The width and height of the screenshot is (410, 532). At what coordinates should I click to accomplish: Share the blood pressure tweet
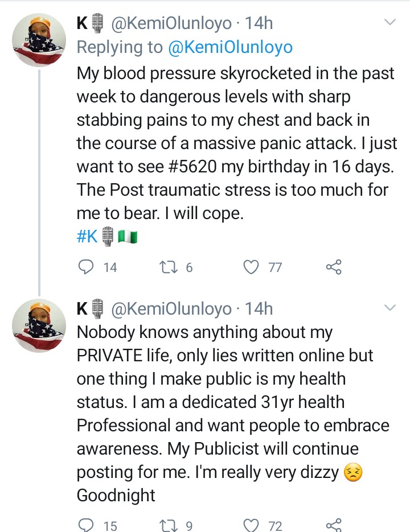pyautogui.click(x=333, y=267)
